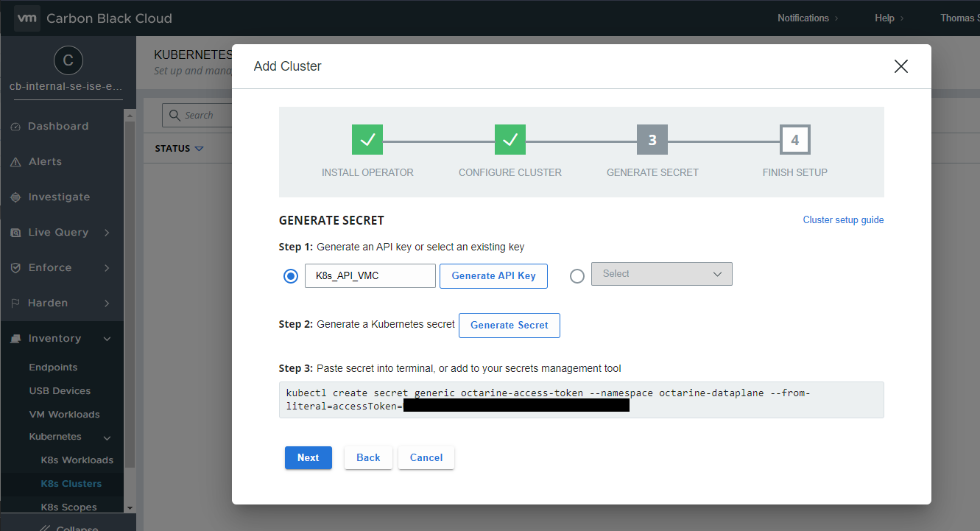Screen dimensions: 980x531
Task: Click step 3 Generate Secret marker
Action: (652, 139)
